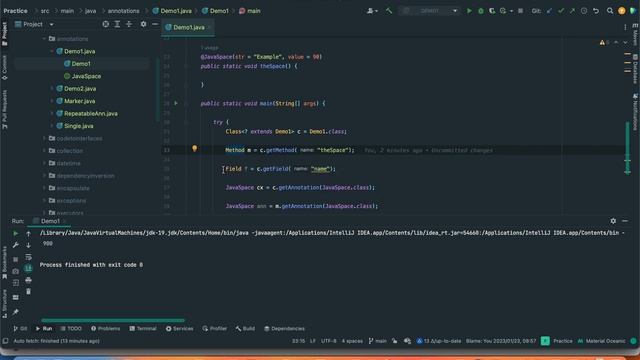The width and height of the screenshot is (640, 360).
Task: Open the run configuration selector
Action: pos(429,11)
